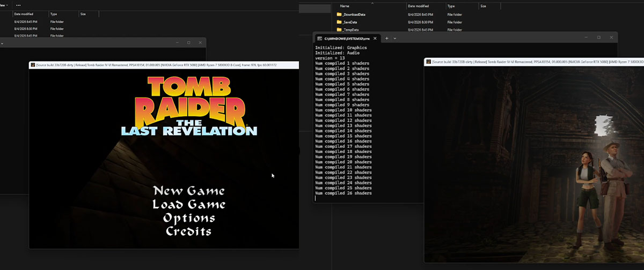Click the Tomb Raider Last Revelation logo

tap(189, 106)
